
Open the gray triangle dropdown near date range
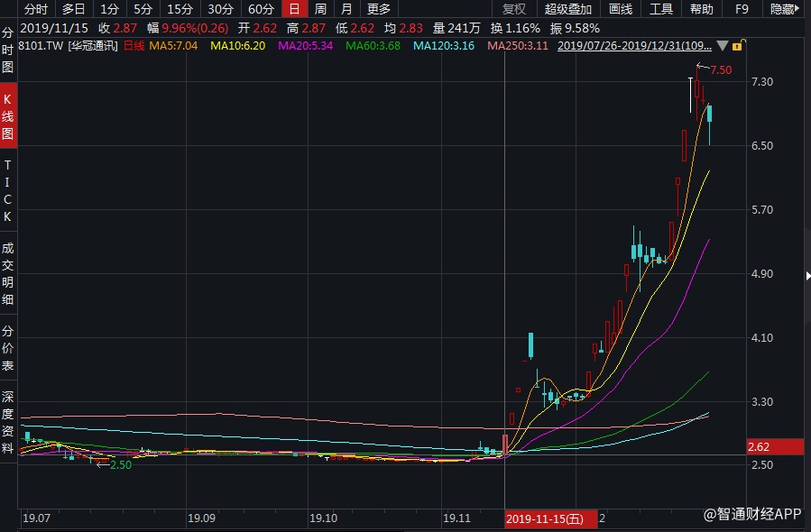click(722, 45)
